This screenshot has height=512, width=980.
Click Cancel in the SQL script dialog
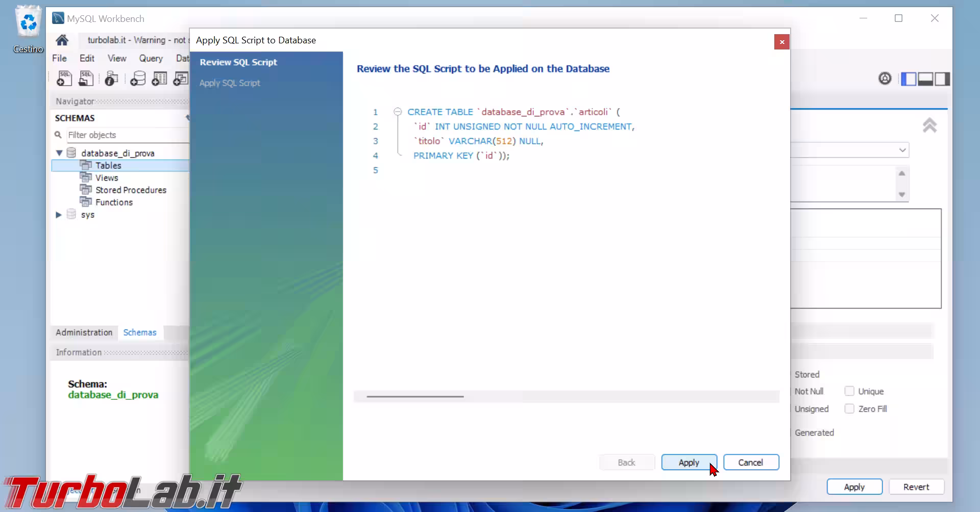(751, 462)
